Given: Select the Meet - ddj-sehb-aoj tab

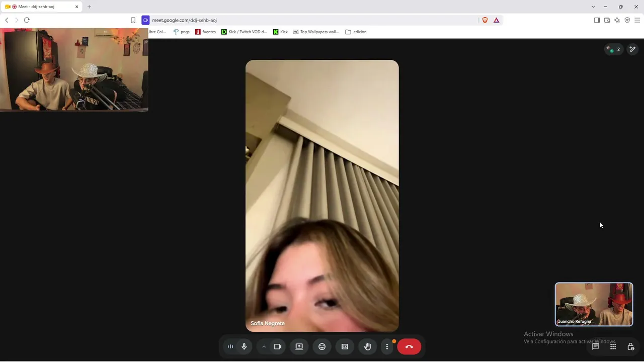Looking at the screenshot, I should tap(41, 7).
